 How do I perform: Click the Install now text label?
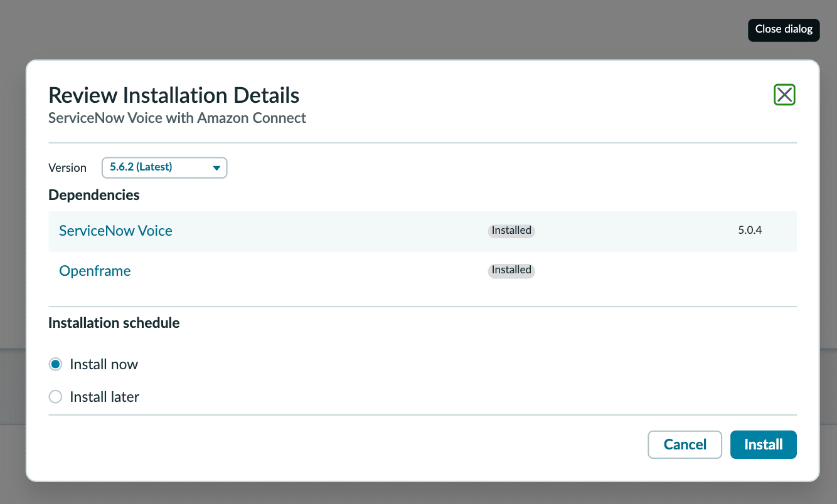104,364
